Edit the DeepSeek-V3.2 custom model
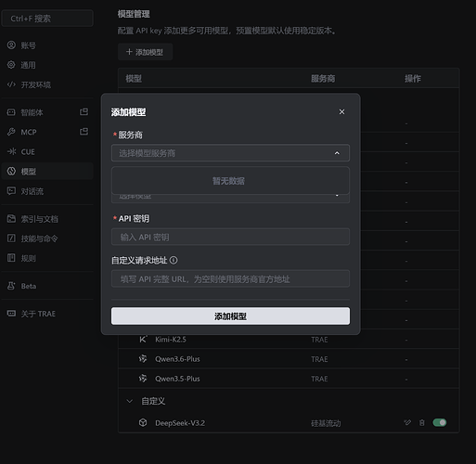476x464 pixels. pos(407,422)
